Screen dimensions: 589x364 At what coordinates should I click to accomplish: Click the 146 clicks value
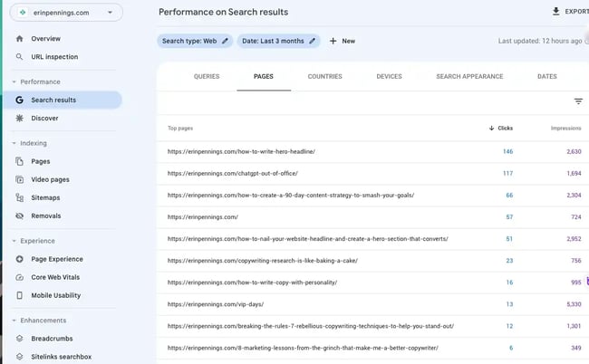[x=507, y=151]
